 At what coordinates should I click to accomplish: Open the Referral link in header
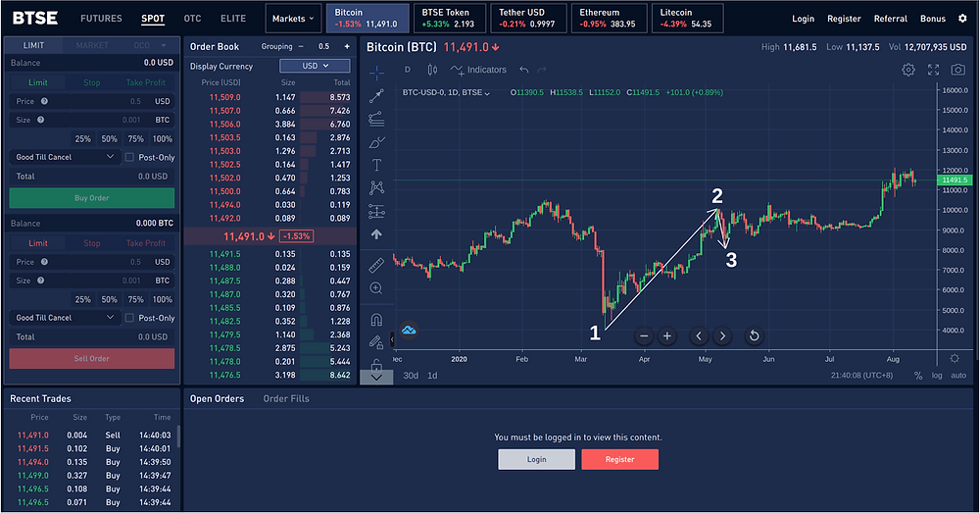tap(891, 18)
